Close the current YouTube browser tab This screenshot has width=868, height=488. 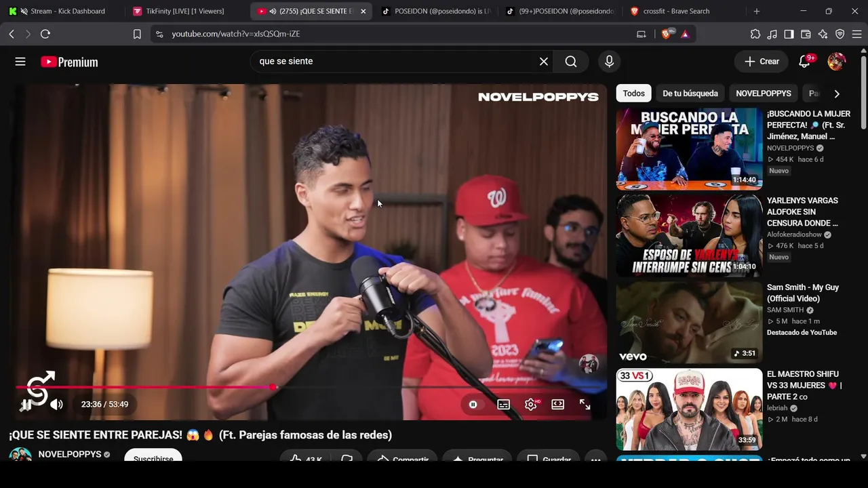(x=363, y=11)
